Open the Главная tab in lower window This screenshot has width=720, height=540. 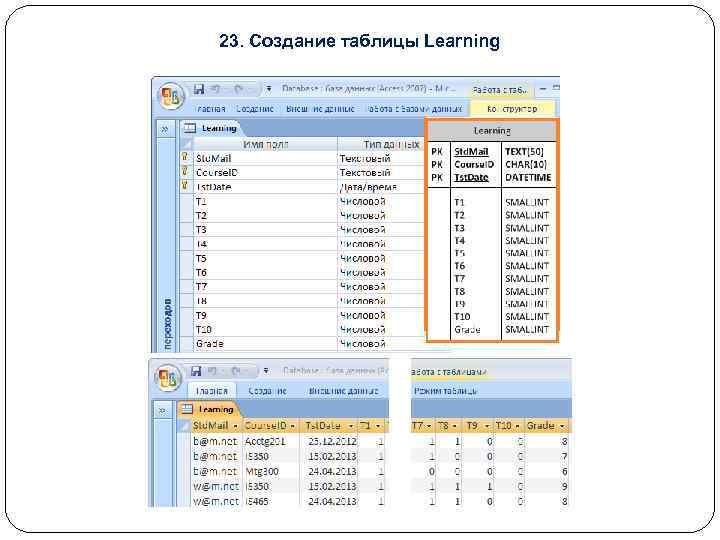[212, 391]
